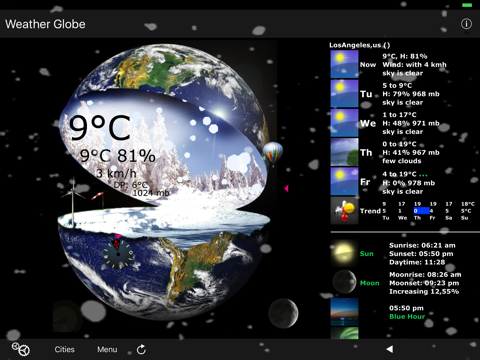Click the 'Moonrise: 08:26 am' text
This screenshot has width=480, height=360.
click(x=425, y=275)
